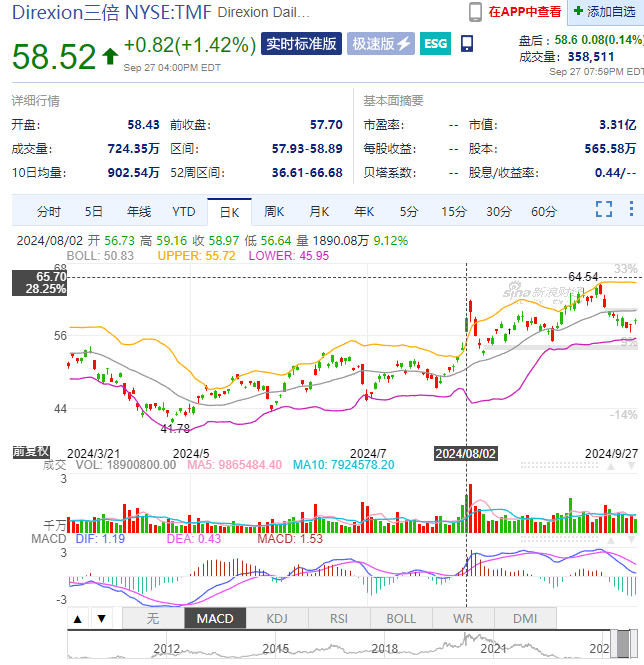The height and width of the screenshot is (665, 644).
Task: Select the 实时标准版 mode
Action: click(x=301, y=44)
